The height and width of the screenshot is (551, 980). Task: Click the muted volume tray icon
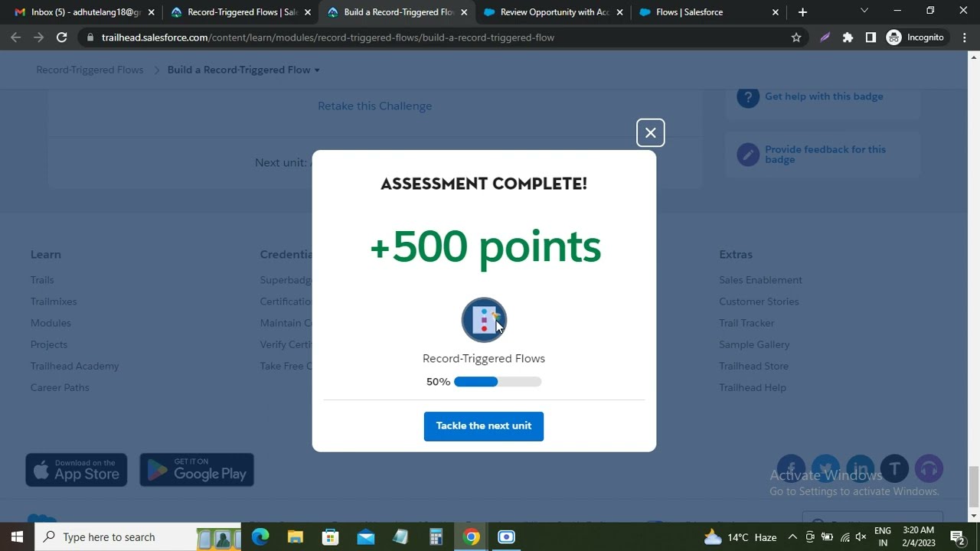coord(861,537)
